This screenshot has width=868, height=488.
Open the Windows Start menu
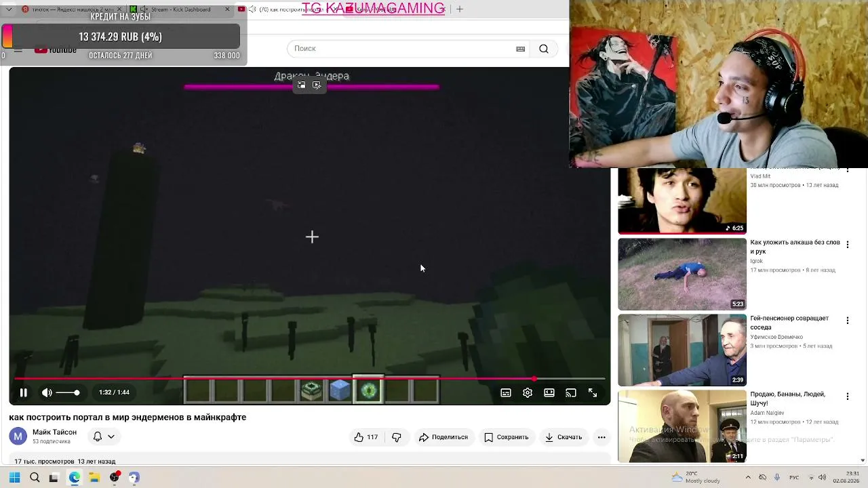point(15,478)
